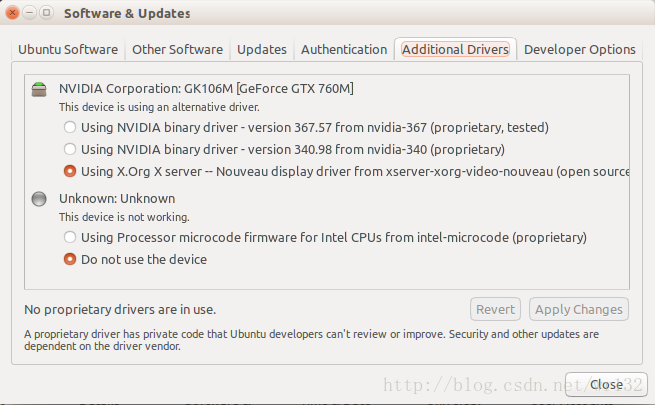
Task: Click the Revert button
Action: [495, 309]
